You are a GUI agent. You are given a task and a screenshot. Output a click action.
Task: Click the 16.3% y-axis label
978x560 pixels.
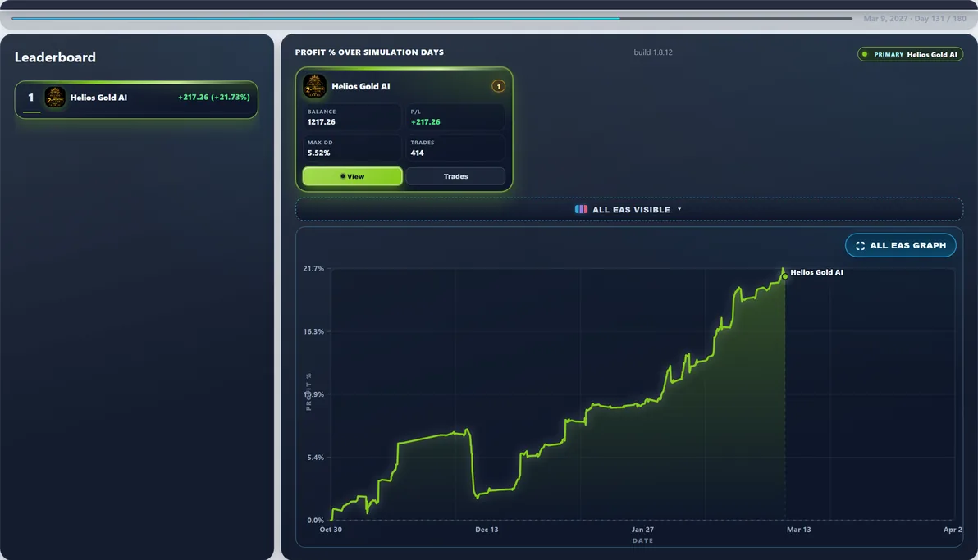313,332
